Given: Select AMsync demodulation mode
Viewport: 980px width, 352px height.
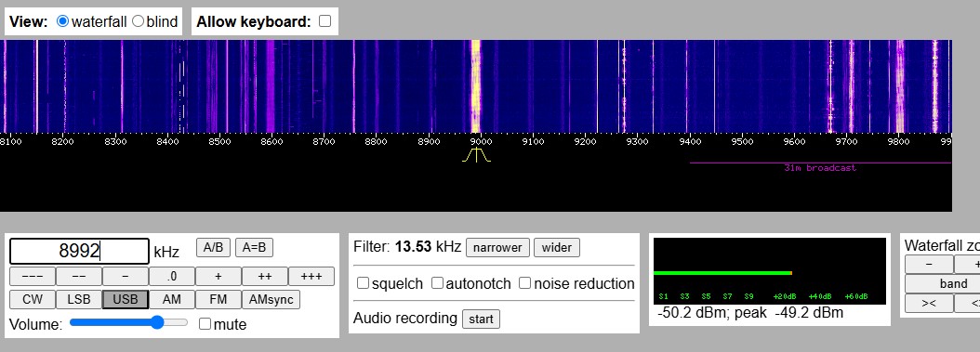Looking at the screenshot, I should [x=271, y=300].
